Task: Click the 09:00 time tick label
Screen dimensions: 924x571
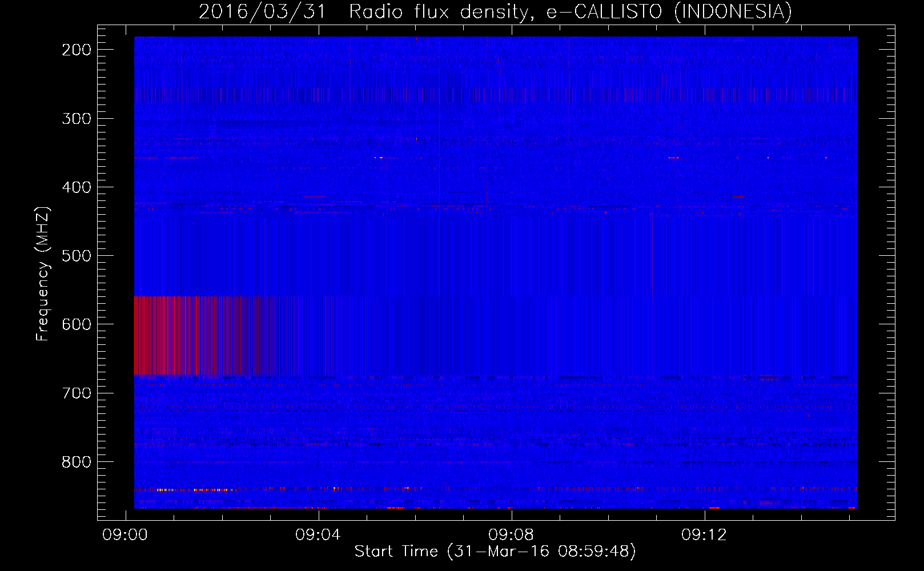Action: pos(125,535)
